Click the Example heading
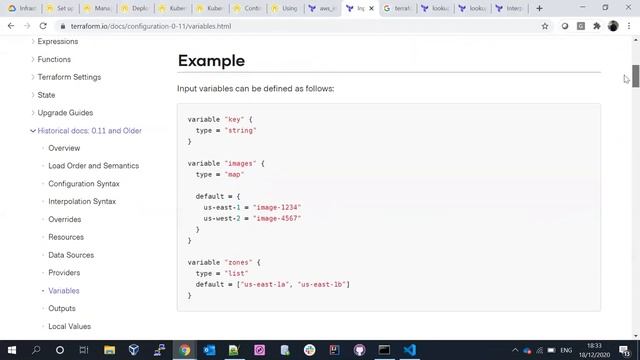640x360 pixels. pyautogui.click(x=211, y=61)
